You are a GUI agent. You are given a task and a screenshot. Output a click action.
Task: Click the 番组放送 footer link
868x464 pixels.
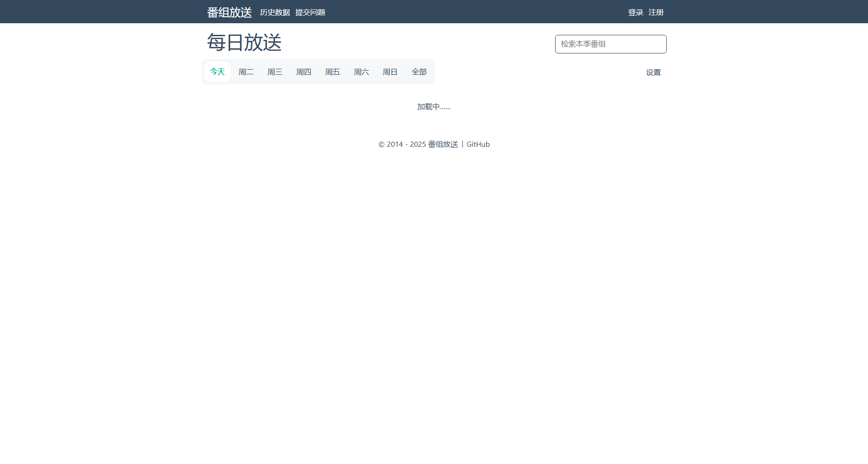443,144
